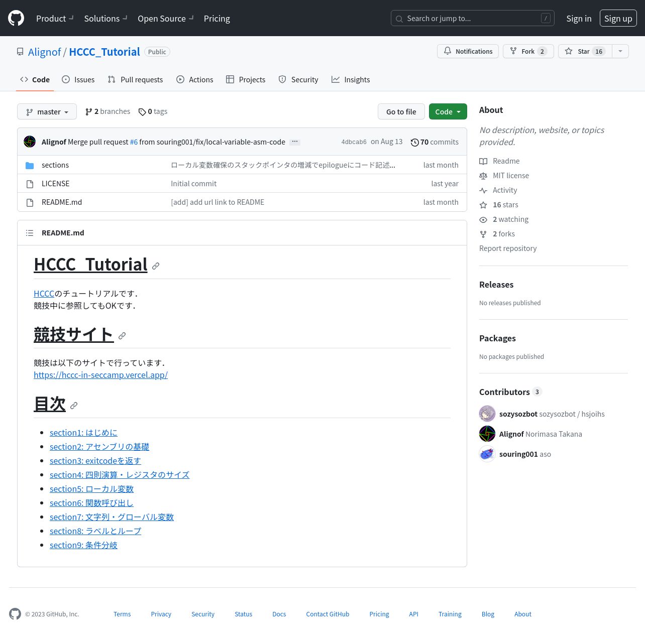The height and width of the screenshot is (644, 645).
Task: Open section1: はじめに link
Action: pos(83,433)
